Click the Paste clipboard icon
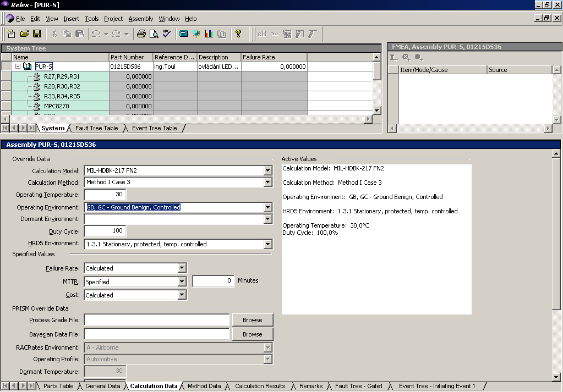 [79, 34]
